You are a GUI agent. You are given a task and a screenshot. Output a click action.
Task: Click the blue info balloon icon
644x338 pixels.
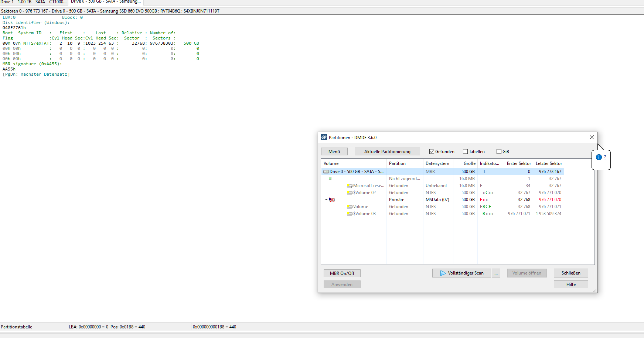pos(599,157)
